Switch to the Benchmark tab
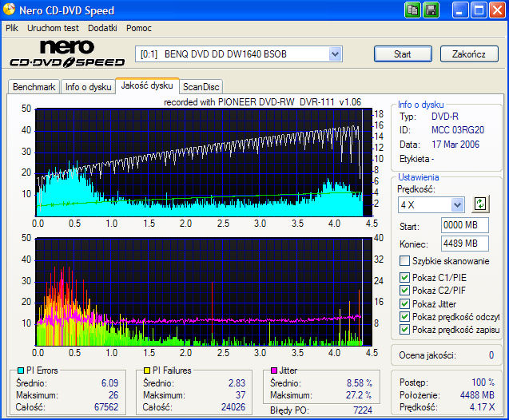 (x=34, y=87)
